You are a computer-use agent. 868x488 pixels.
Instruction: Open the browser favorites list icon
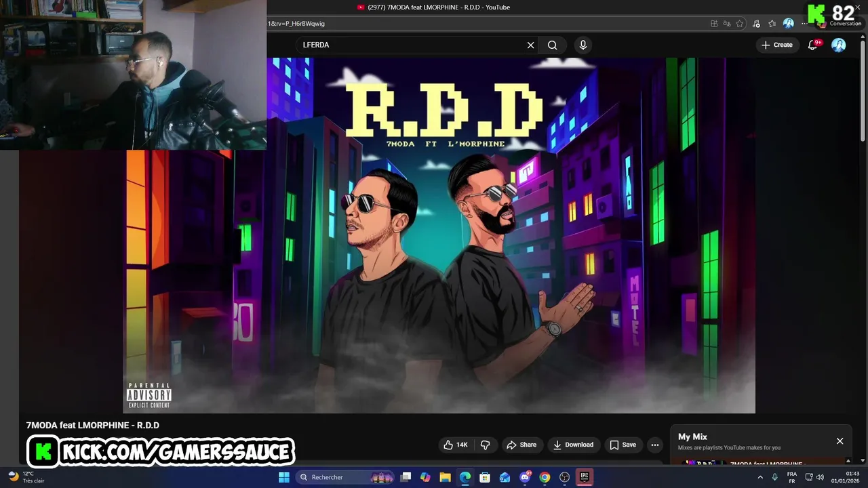772,23
